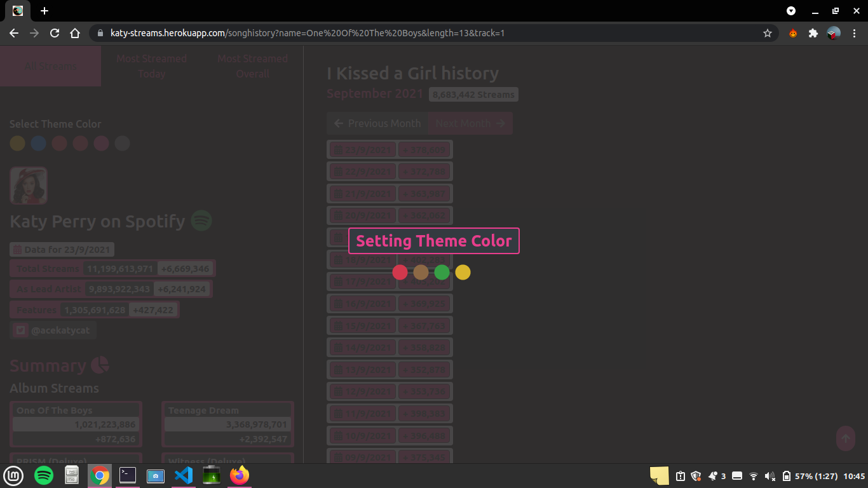Open the battery indicator showing 57%
Image resolution: width=868 pixels, height=488 pixels.
tap(810, 476)
